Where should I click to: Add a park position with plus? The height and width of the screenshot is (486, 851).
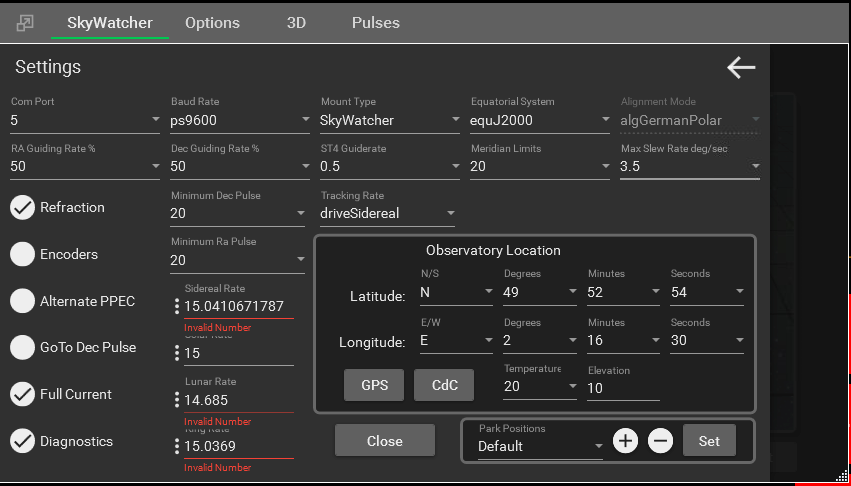(x=625, y=441)
